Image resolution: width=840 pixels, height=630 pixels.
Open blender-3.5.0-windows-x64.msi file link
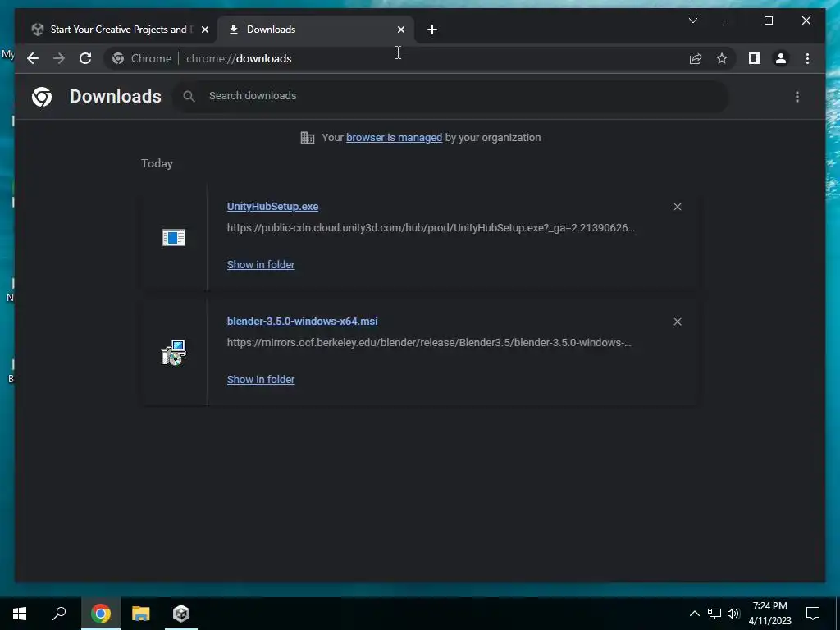pyautogui.click(x=302, y=321)
